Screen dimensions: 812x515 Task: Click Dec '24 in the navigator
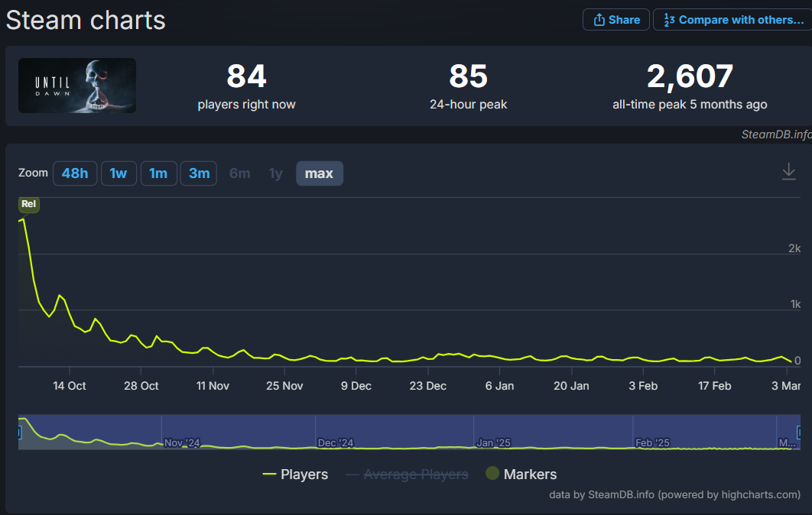(336, 443)
